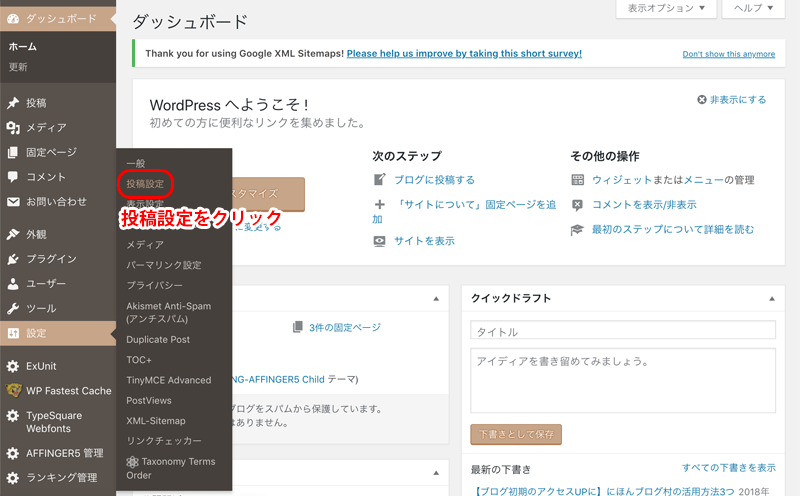Click the monitor icon beside サイトを表示
Screen dimensions: 800x496
coord(380,241)
